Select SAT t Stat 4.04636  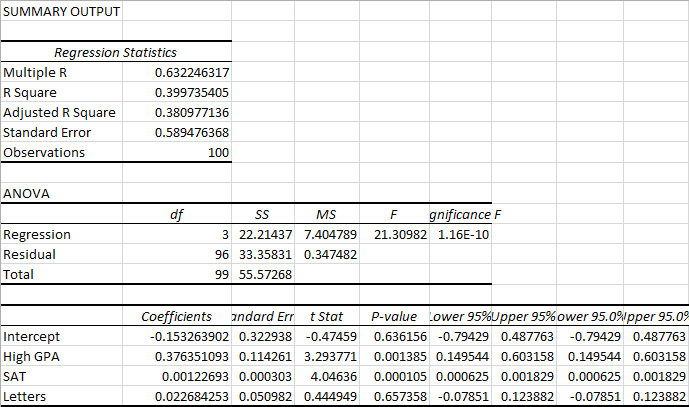(x=327, y=376)
